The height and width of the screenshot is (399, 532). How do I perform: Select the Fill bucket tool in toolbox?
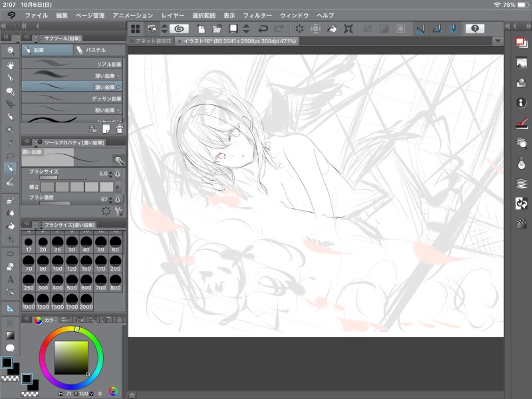11,226
